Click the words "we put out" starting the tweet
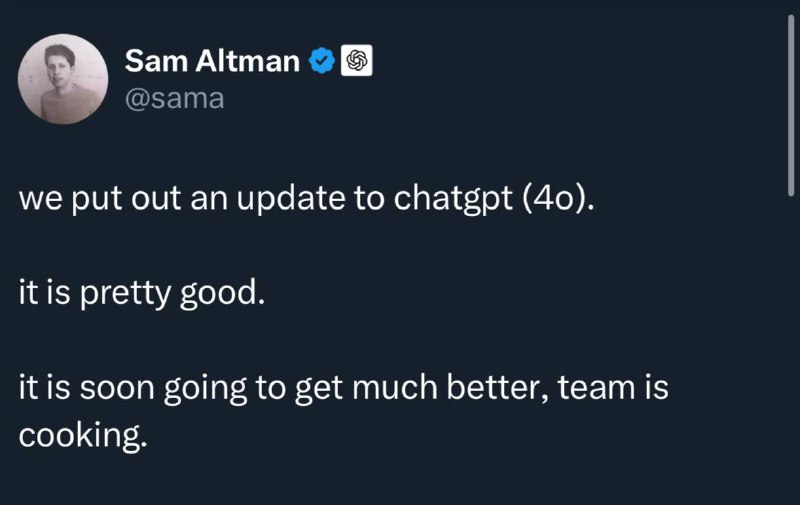This screenshot has width=800, height=505. 100,199
